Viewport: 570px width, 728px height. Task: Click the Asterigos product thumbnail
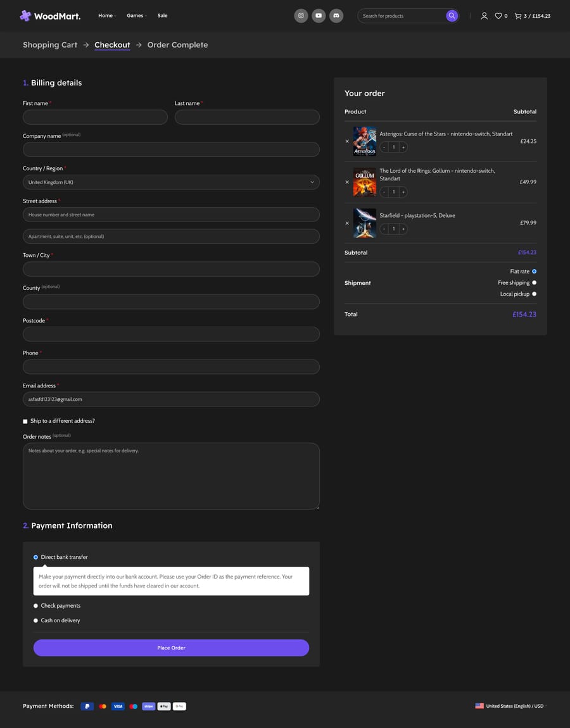(365, 141)
